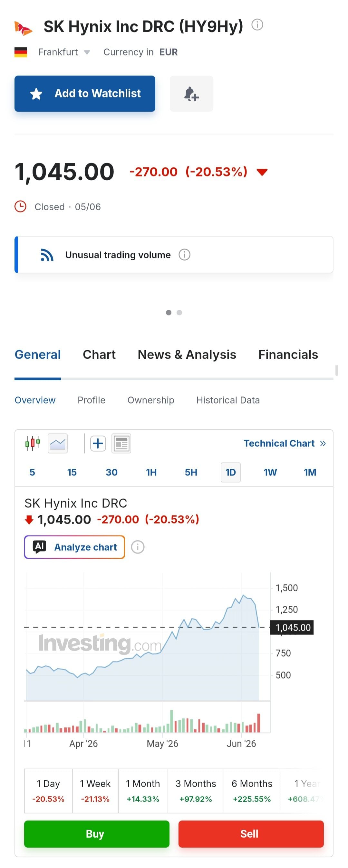Viewport: 348px width, 868px height.
Task: Click Add to Watchlist button
Action: 85,93
